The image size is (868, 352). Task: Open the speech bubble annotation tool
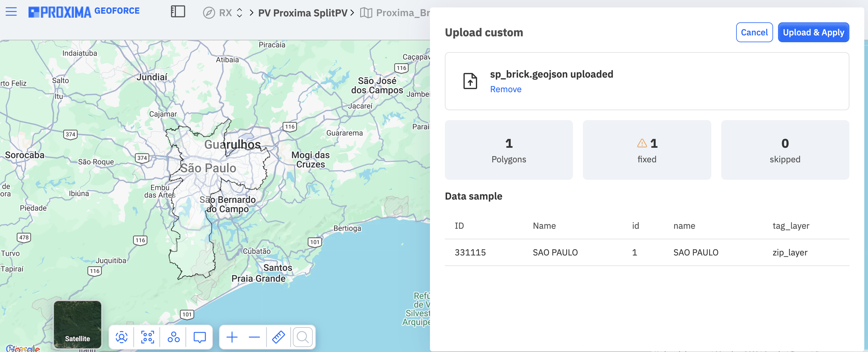(199, 337)
